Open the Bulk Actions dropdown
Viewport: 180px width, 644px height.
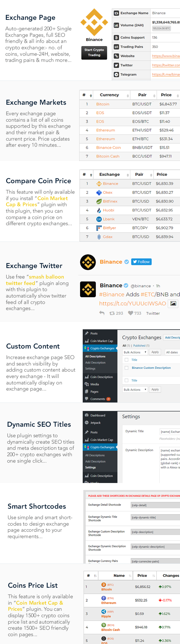(x=135, y=352)
